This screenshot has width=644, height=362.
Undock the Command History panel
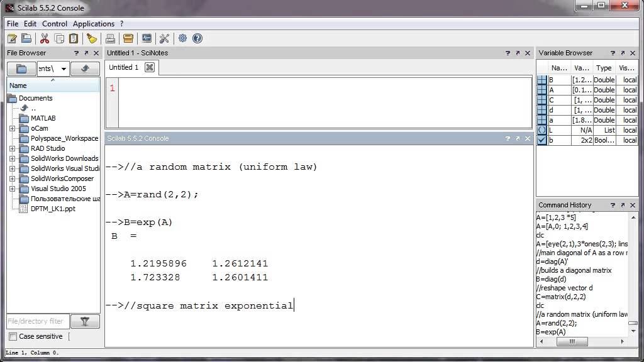click(x=623, y=205)
